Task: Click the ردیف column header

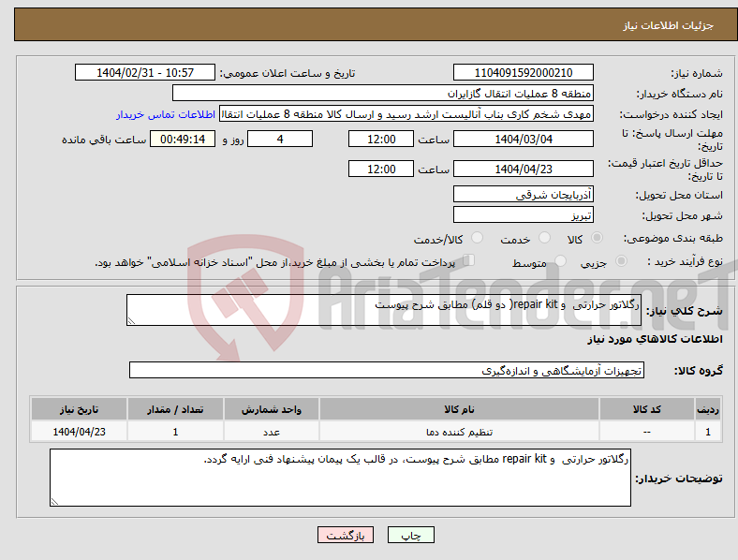Action: click(x=708, y=409)
